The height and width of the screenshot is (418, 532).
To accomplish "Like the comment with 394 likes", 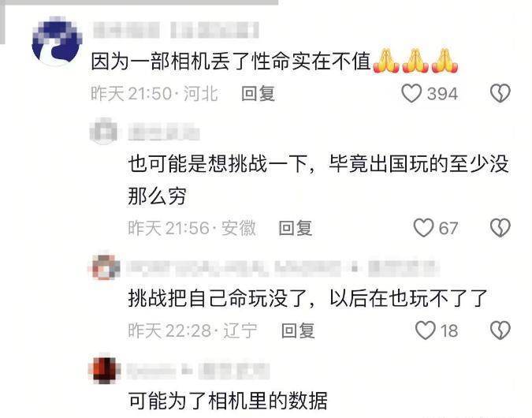I will click(411, 93).
